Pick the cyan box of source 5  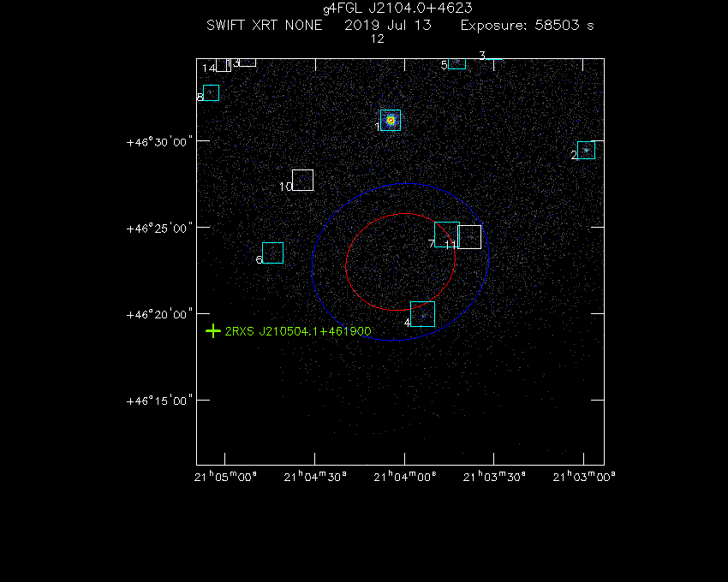click(x=456, y=63)
